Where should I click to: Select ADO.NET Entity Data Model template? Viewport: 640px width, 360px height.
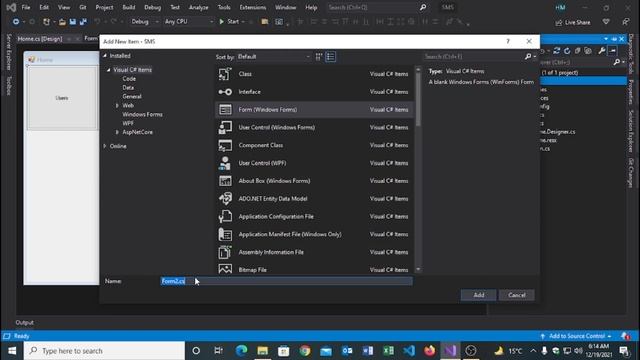313,199
